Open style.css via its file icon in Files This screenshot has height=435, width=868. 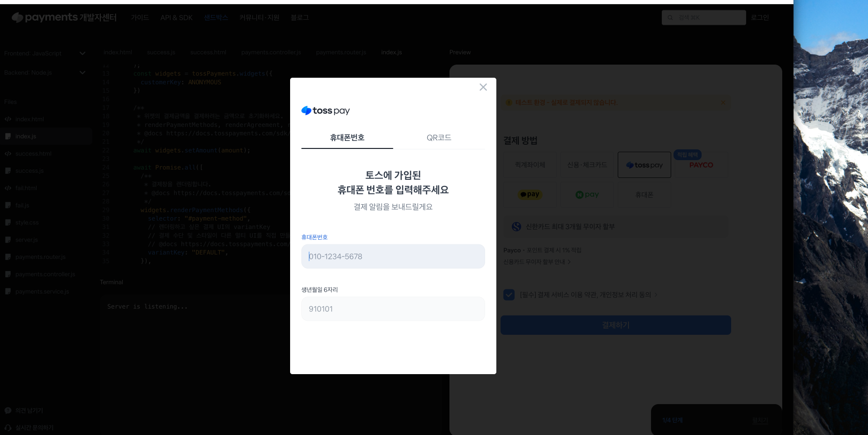click(x=8, y=222)
